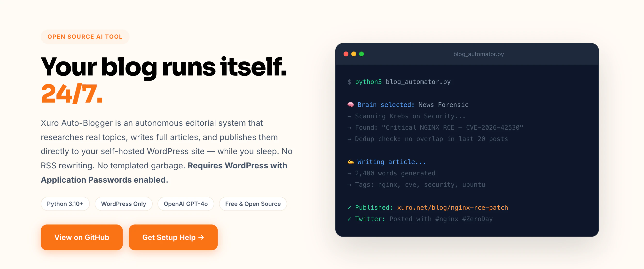The height and width of the screenshot is (269, 644).
Task: Click the 'Dedup check: no overlap' line
Action: tap(427, 139)
